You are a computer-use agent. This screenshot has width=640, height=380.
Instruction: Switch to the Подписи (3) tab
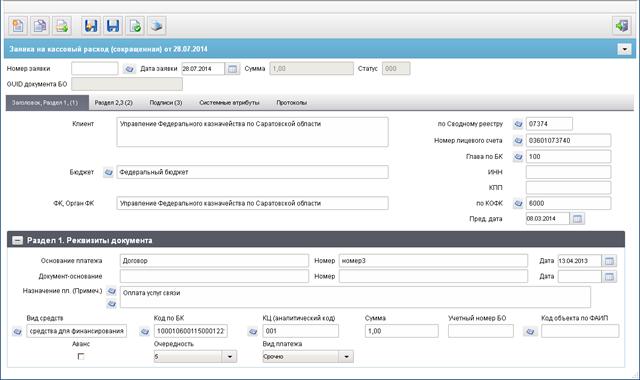click(166, 103)
